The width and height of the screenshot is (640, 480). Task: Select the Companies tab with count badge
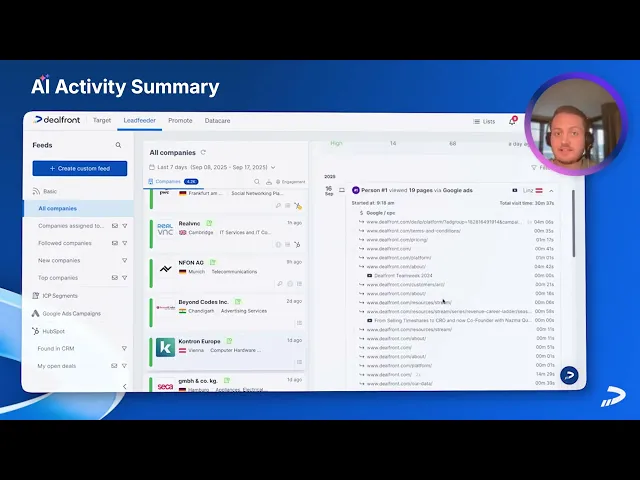(x=173, y=182)
